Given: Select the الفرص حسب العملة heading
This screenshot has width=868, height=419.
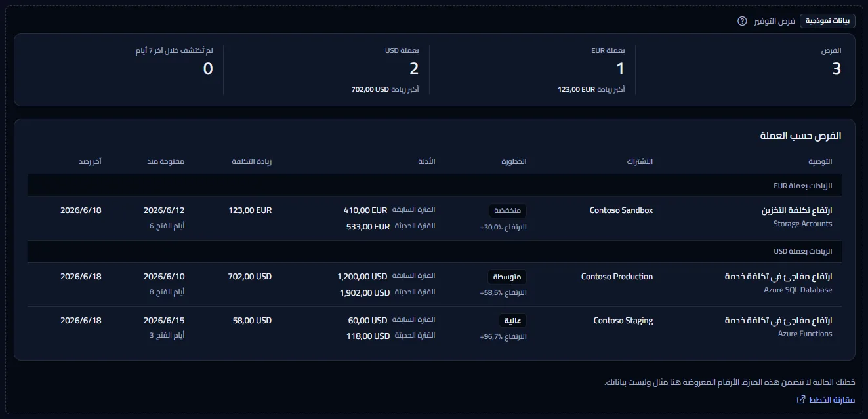Looking at the screenshot, I should coord(800,136).
